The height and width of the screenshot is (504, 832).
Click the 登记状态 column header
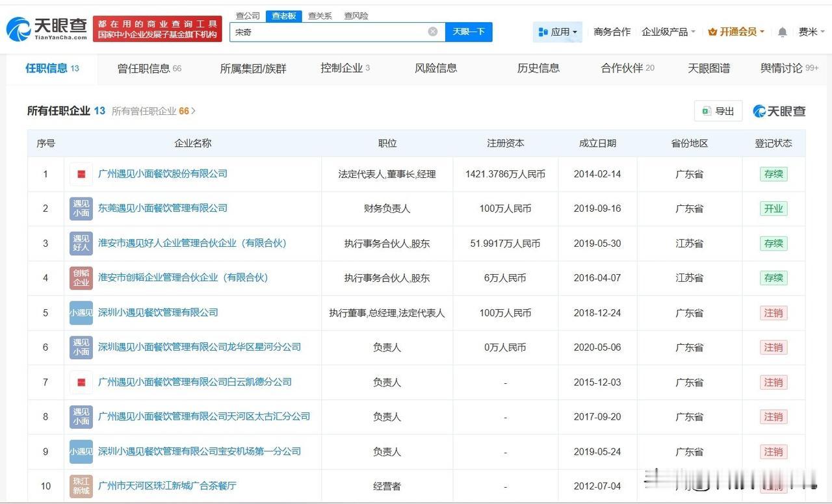(x=773, y=144)
